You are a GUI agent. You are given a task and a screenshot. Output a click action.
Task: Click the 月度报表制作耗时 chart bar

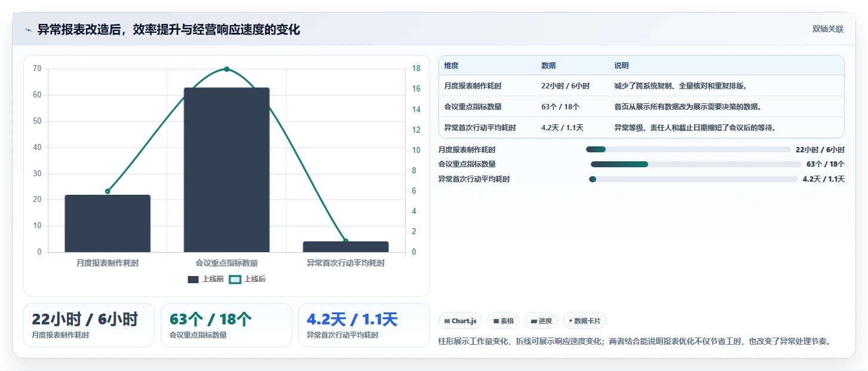108,223
